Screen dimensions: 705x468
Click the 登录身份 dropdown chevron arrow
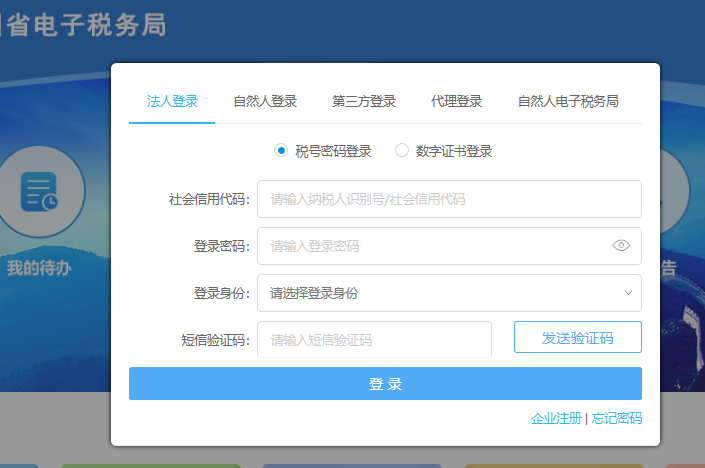pos(628,293)
